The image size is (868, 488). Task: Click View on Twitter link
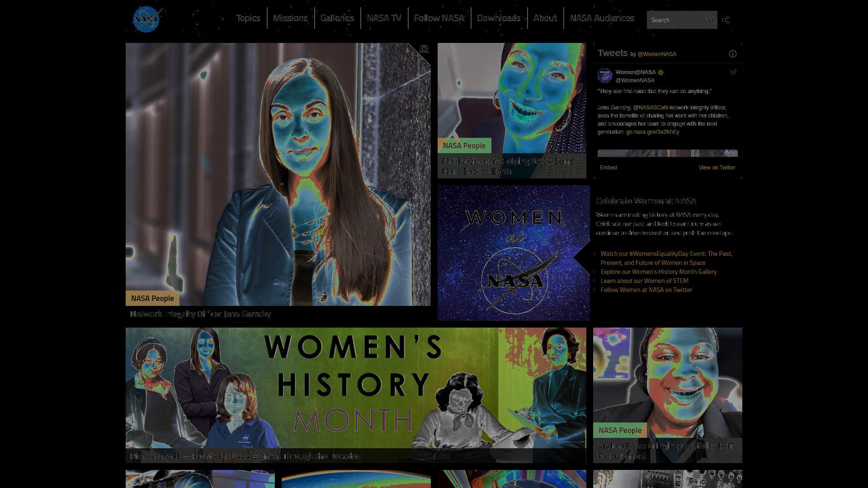(717, 168)
